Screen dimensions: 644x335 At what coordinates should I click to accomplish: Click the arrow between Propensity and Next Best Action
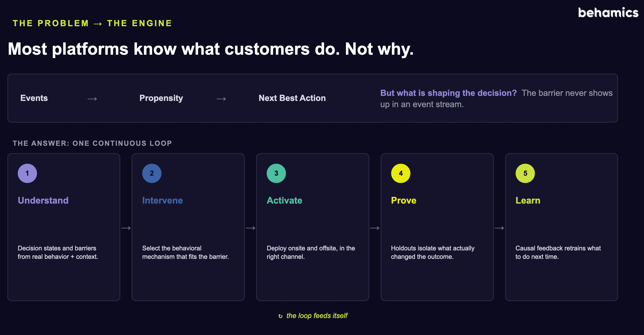(x=221, y=99)
